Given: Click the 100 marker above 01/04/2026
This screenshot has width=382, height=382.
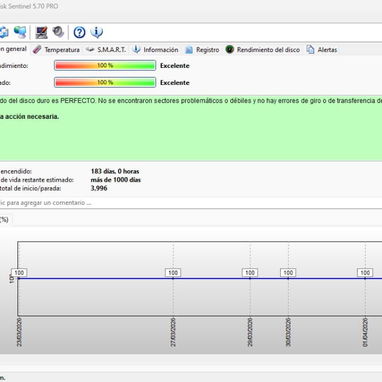Looking at the screenshot, I should (365, 273).
